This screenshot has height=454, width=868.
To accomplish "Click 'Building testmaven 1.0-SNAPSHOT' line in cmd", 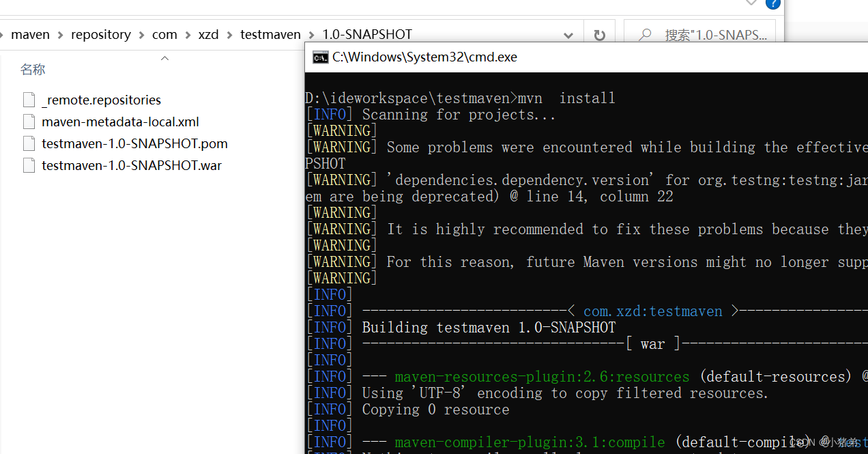I will point(489,328).
